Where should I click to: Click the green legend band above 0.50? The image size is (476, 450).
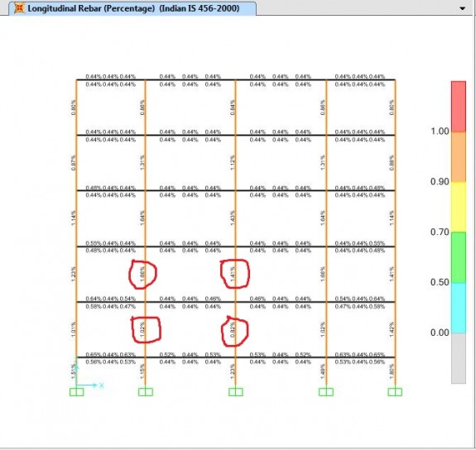click(459, 257)
